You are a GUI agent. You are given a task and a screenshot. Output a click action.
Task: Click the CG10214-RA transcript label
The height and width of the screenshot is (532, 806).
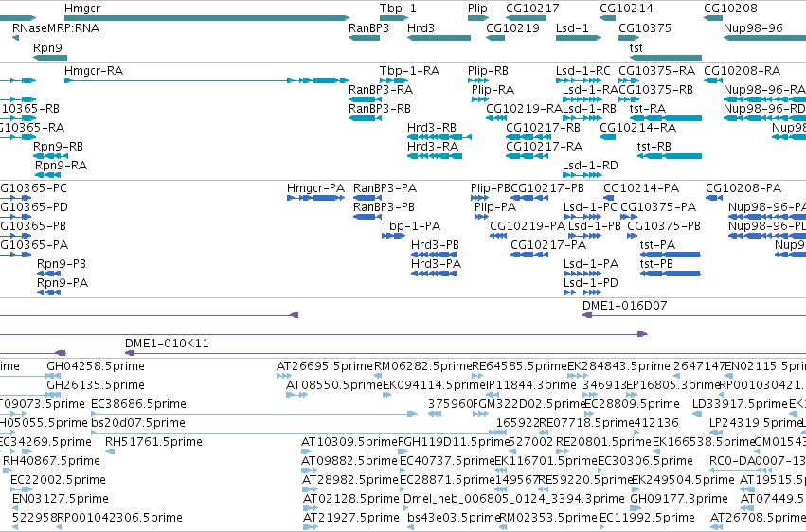pyautogui.click(x=637, y=128)
